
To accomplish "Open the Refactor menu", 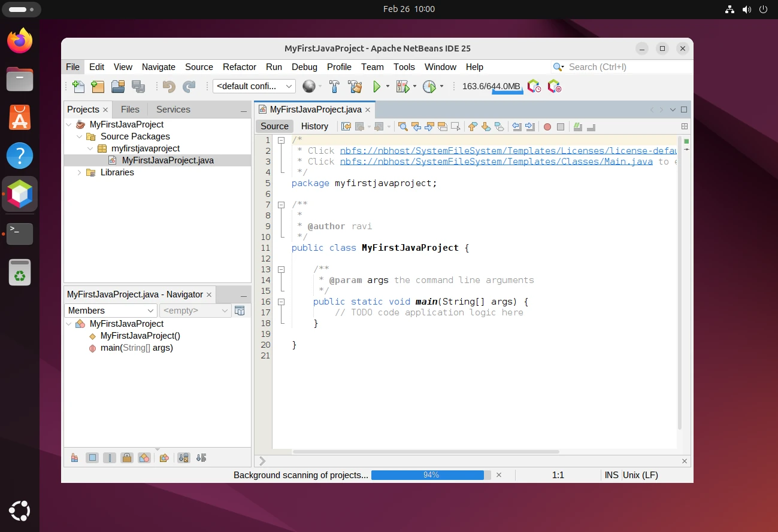I will tap(240, 67).
